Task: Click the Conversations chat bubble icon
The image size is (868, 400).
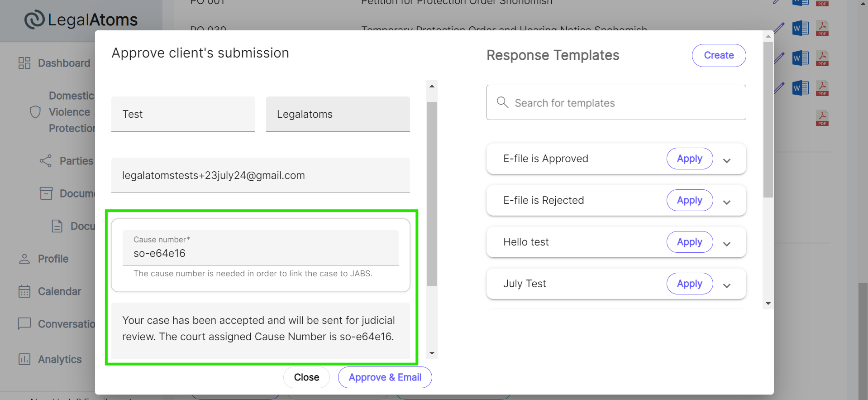Action: [x=24, y=323]
